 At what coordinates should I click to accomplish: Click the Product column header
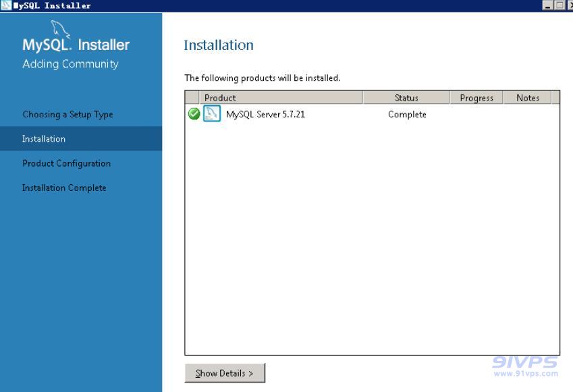click(281, 98)
